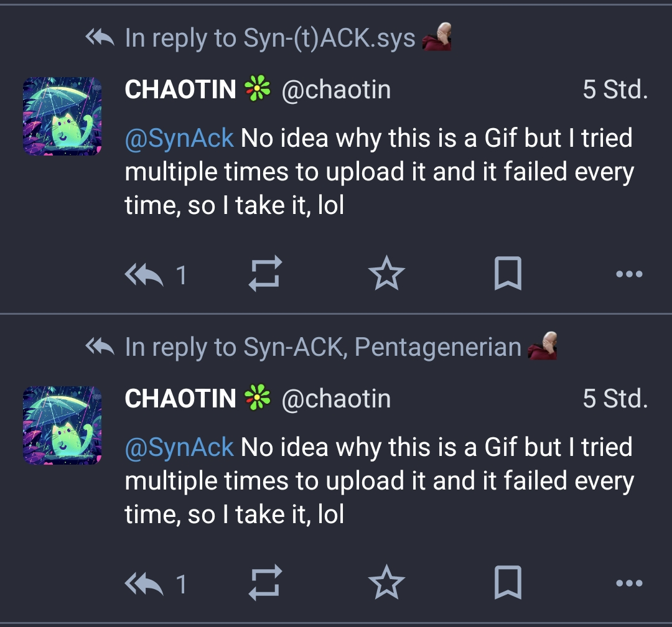Image resolution: width=672 pixels, height=627 pixels.
Task: Bookmark the first CHAOTIN post
Action: [507, 274]
